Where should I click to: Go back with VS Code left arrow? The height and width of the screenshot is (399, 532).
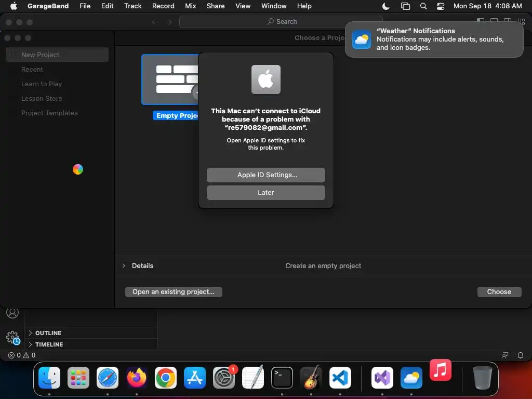click(x=155, y=22)
